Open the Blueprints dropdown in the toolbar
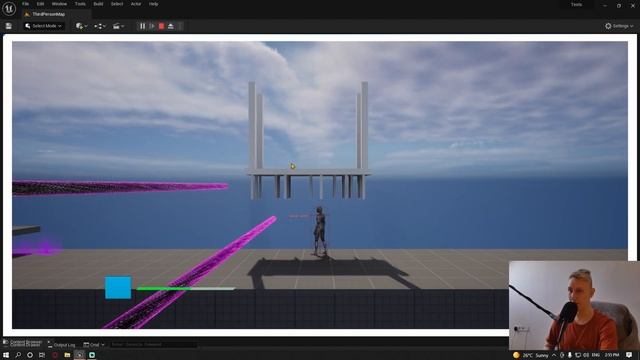This screenshot has height=360, width=640. 100,26
